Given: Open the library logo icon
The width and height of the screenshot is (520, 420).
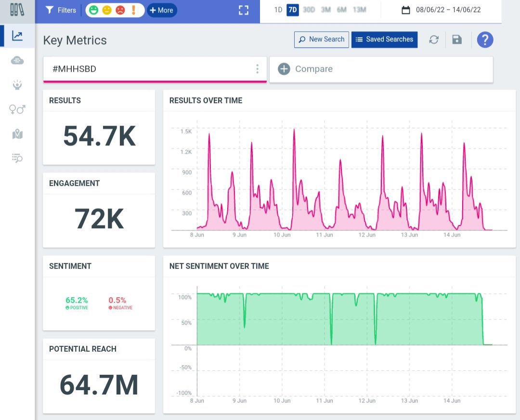Looking at the screenshot, I should click(x=17, y=10).
